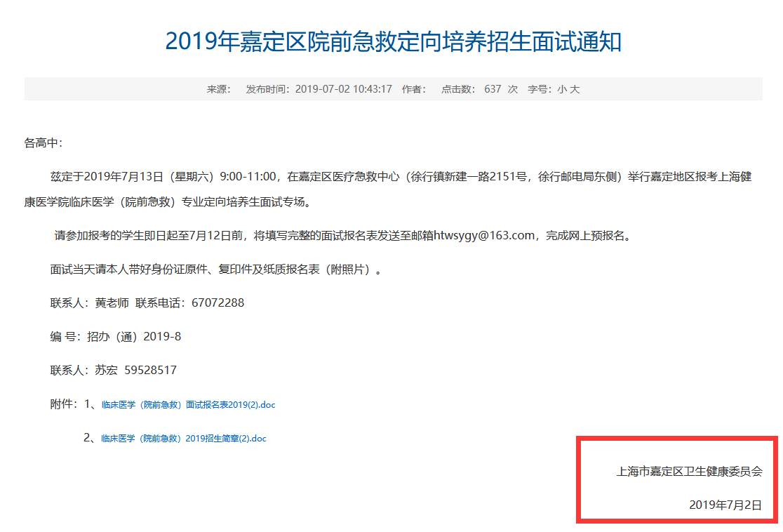Click the date 2019年7月2日 at bottom
This screenshot has height=532, width=783.
click(x=725, y=505)
